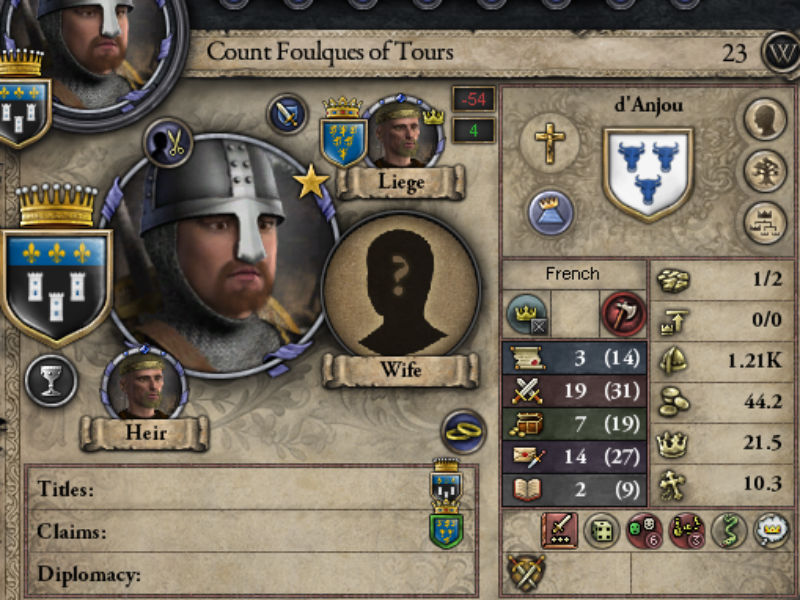This screenshot has width=800, height=600.
Task: Open the Liege portrait
Action: [402, 132]
